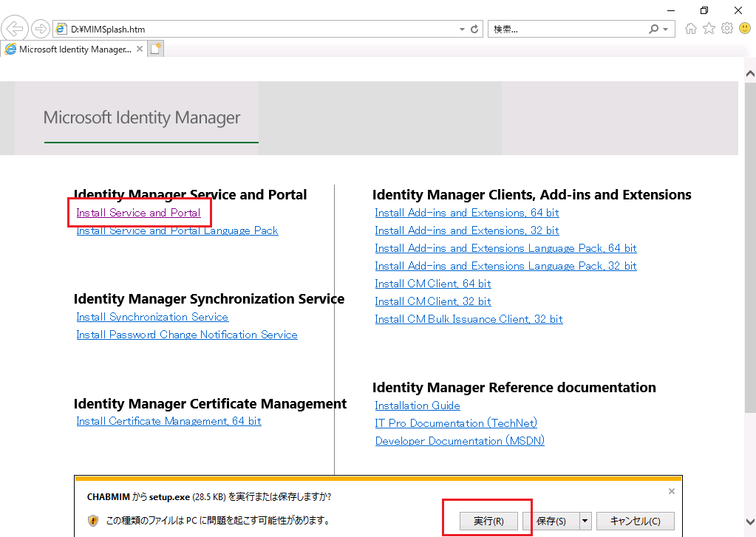Click Add-ins and Extensions Language Pack, 64 bit
Viewport: 756px width, 537px height.
pyautogui.click(x=505, y=248)
